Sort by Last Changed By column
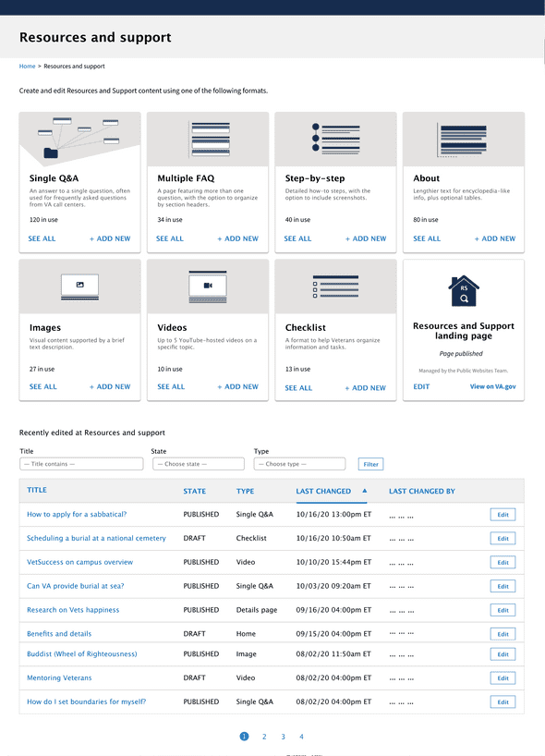 [x=421, y=491]
